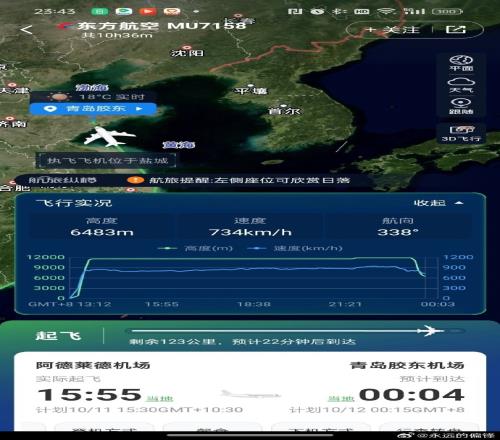Screen dimensions: 500x440
Task: Open the 青岛胶东 destination label
Action: pyautogui.click(x=93, y=109)
